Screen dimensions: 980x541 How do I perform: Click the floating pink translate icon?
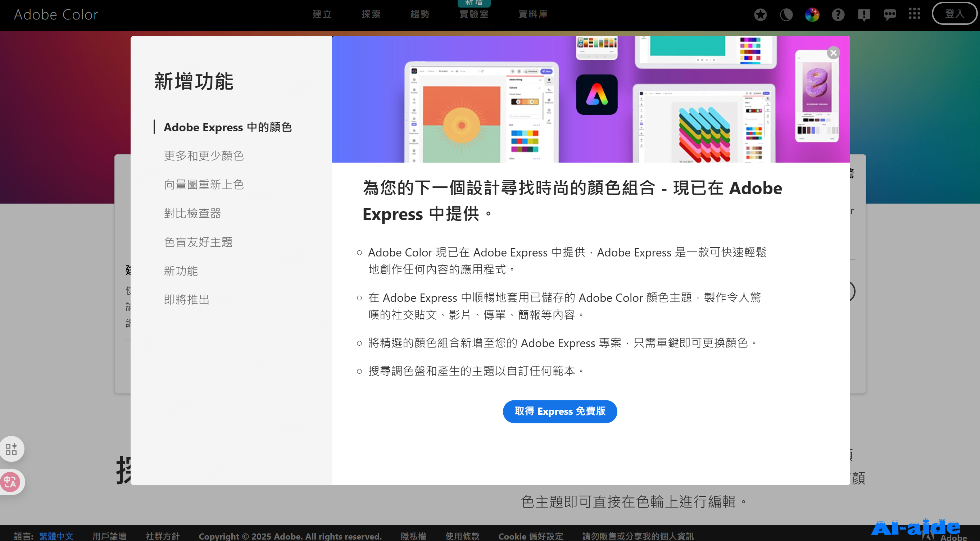pyautogui.click(x=11, y=482)
